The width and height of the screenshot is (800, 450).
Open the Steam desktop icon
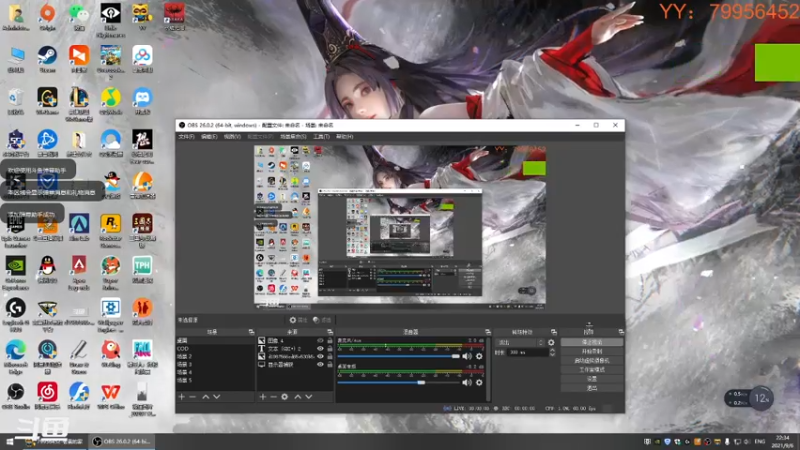pos(47,59)
